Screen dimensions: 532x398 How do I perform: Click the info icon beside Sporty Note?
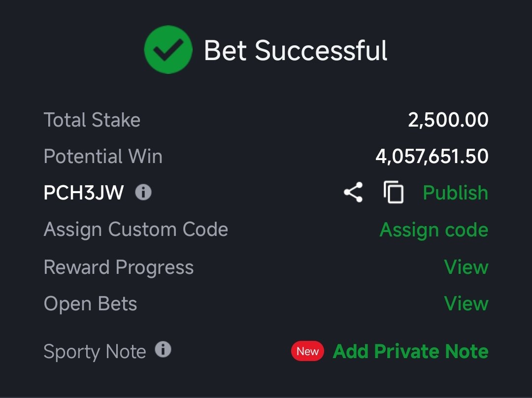163,350
